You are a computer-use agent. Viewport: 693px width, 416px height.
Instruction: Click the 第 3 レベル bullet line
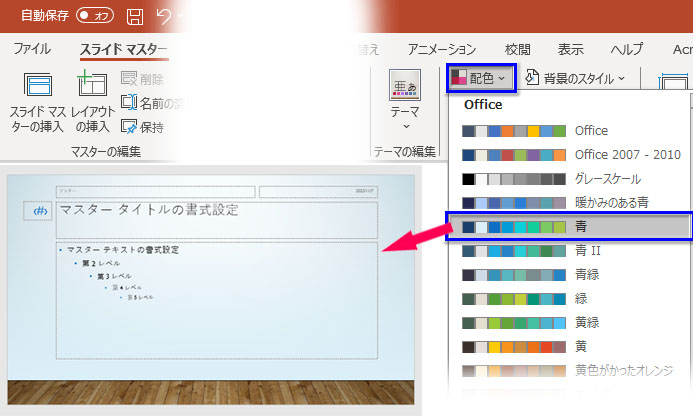click(x=114, y=276)
